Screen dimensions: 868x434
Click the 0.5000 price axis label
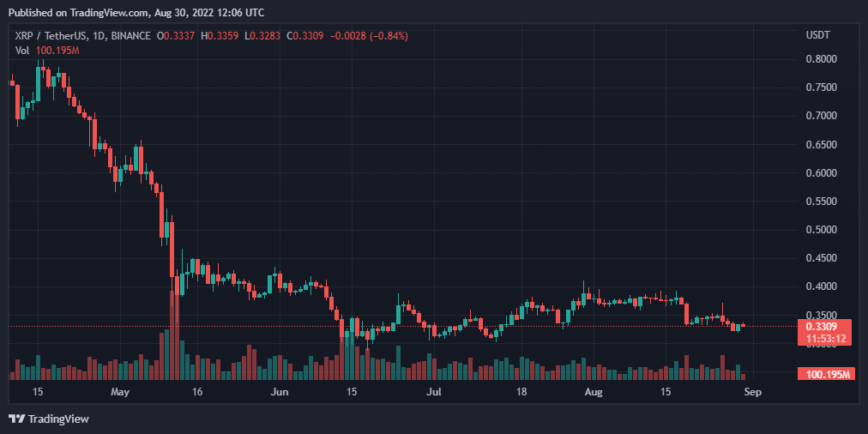(821, 230)
